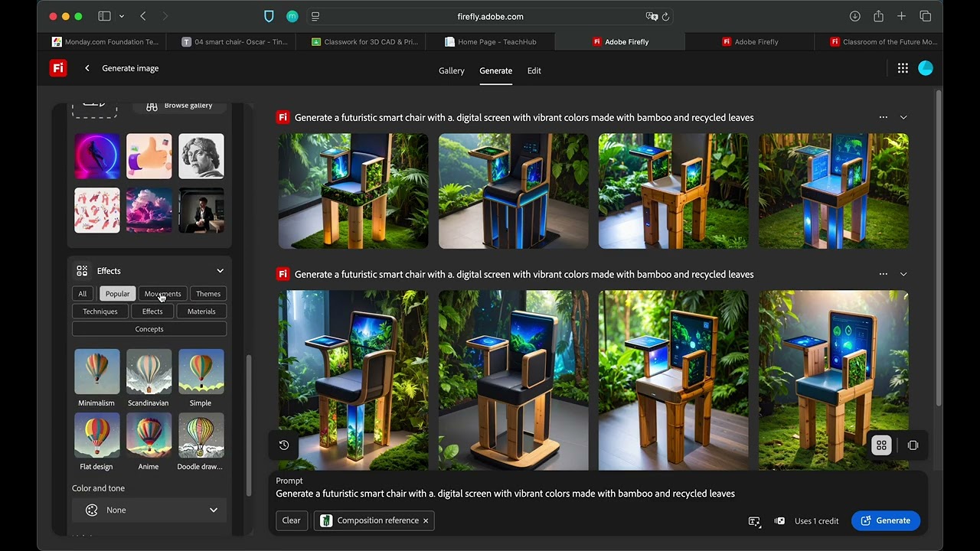Click the left panel vertical scrollbar

point(248,425)
